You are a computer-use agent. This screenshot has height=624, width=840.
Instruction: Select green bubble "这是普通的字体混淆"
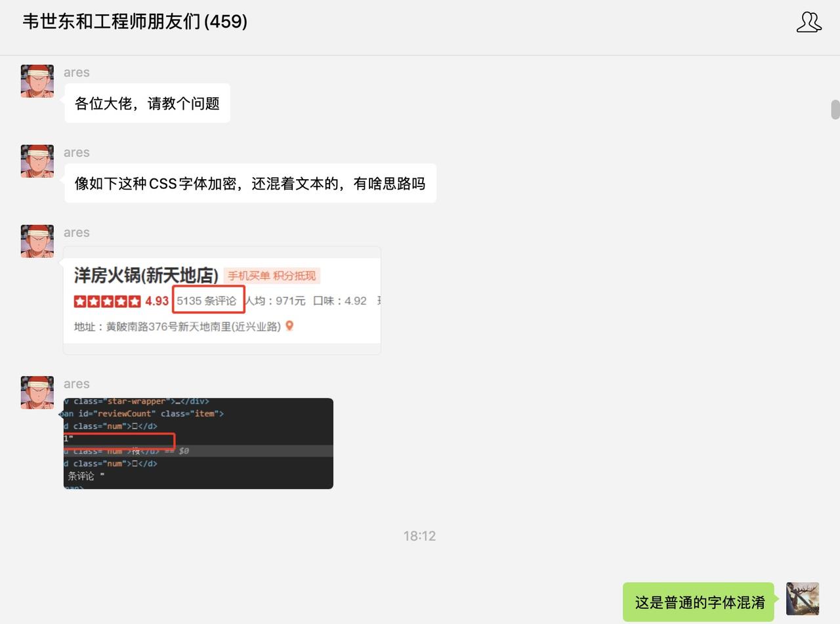(699, 602)
